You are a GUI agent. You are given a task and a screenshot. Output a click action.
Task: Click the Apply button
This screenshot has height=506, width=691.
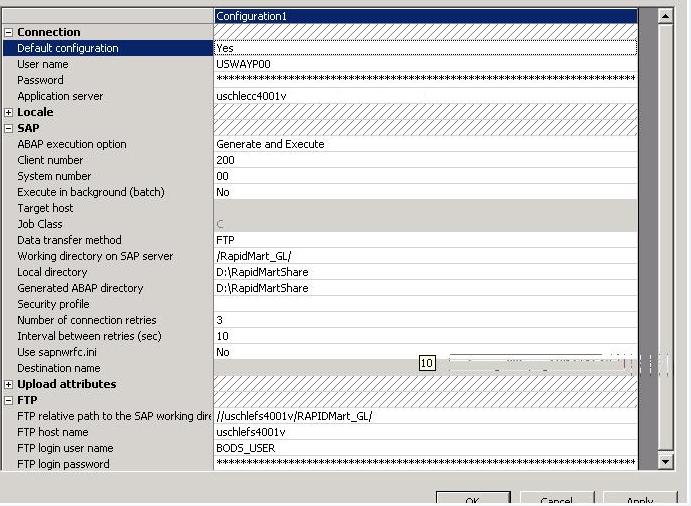[640, 499]
